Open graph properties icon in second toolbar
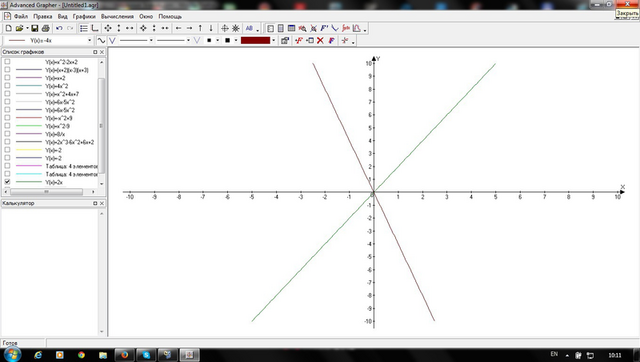640x362 pixels. [x=285, y=40]
